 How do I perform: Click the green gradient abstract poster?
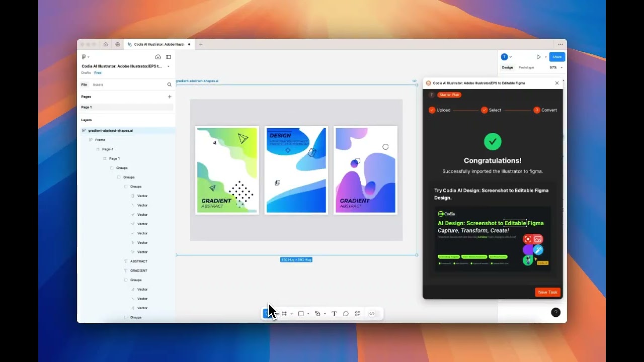[x=227, y=170]
